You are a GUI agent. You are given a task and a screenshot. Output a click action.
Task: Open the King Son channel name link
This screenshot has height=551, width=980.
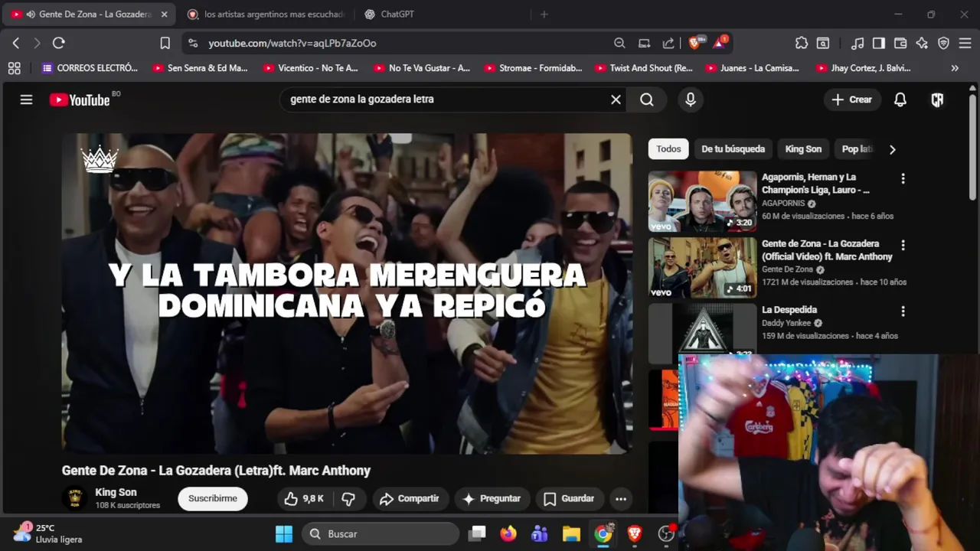point(116,493)
